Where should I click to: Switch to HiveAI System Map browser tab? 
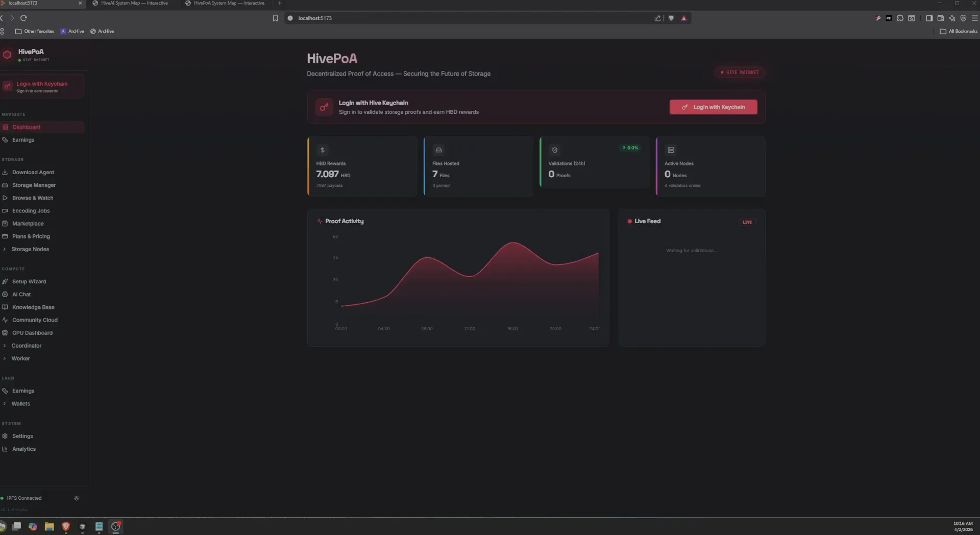[x=134, y=3]
